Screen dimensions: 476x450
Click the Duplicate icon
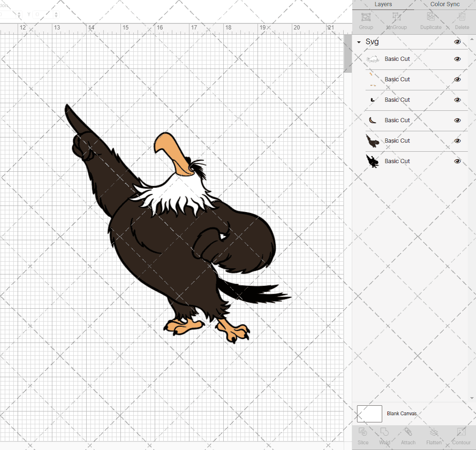tap(431, 17)
